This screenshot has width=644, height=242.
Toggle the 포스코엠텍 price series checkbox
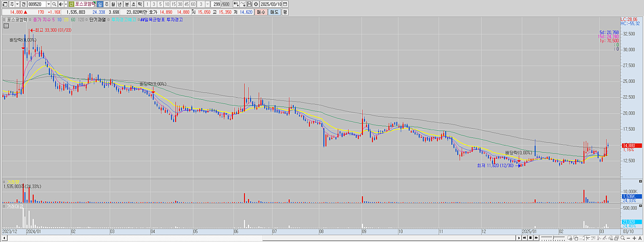[4, 19]
